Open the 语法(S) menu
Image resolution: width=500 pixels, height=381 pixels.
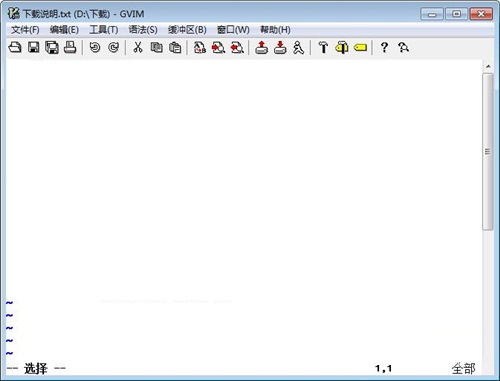(143, 30)
